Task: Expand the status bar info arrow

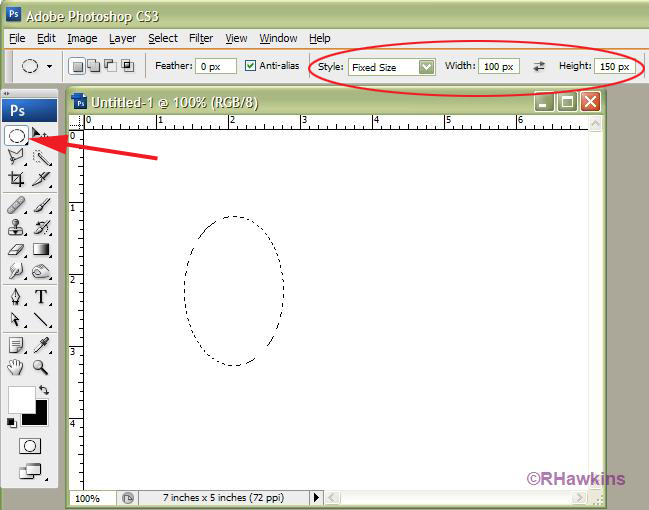Action: 317,497
